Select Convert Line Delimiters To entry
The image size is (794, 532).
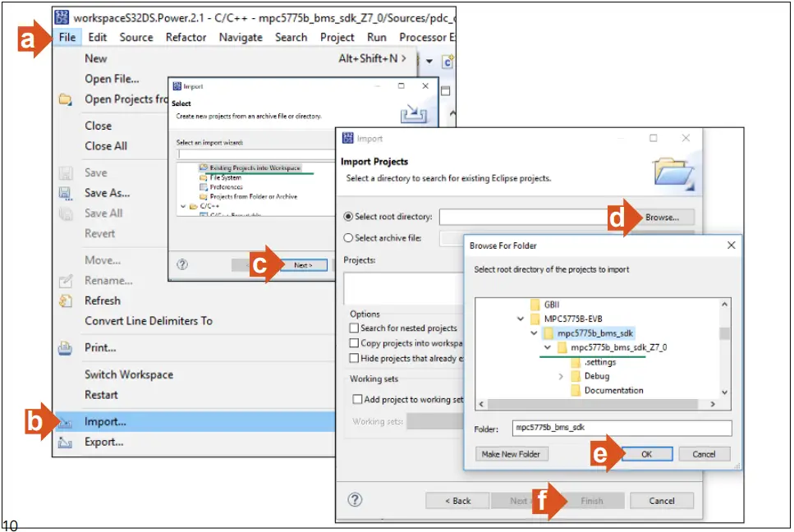click(149, 321)
